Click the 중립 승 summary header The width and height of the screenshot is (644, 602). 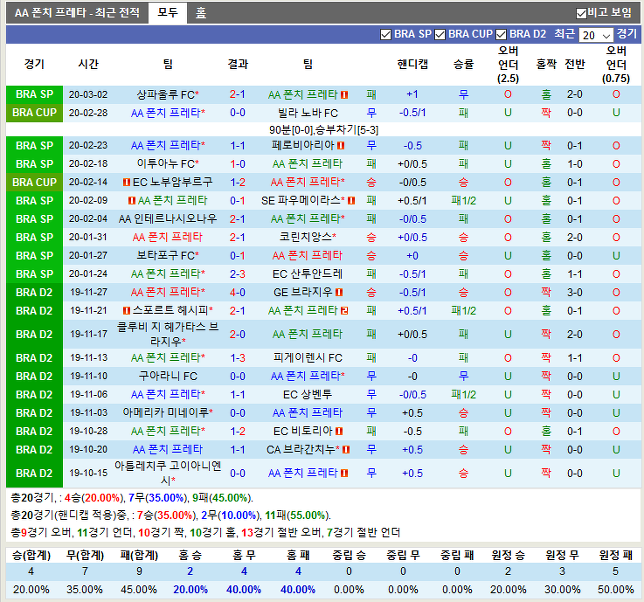pos(349,556)
